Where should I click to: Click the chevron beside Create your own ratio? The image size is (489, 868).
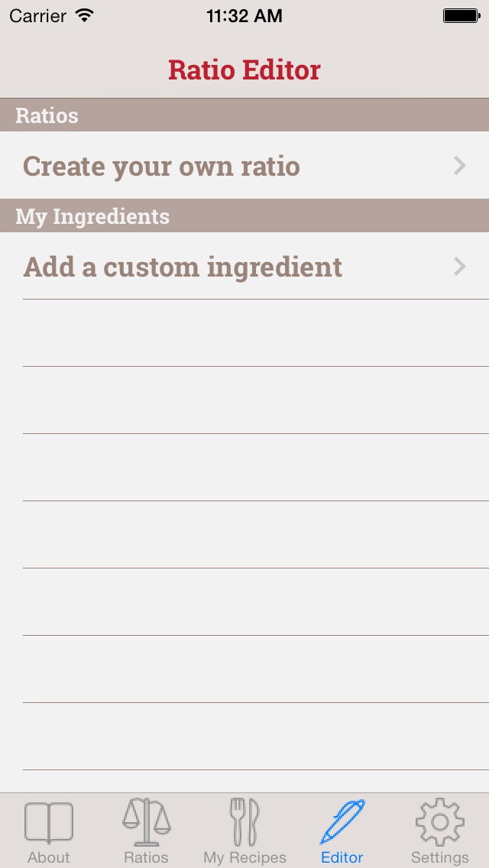pos(460,166)
